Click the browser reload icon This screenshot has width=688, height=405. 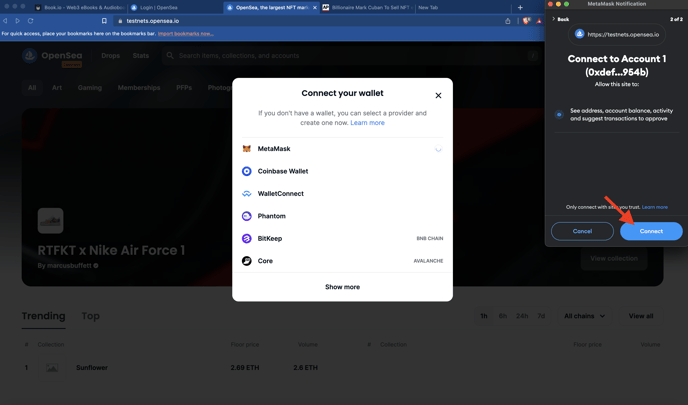click(x=30, y=21)
